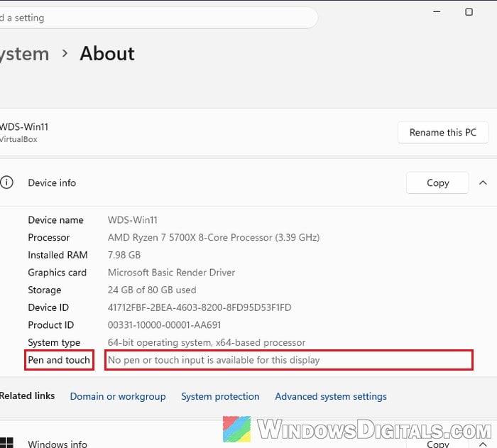Click the Graphics card label
The image size is (497, 448).
click(57, 273)
